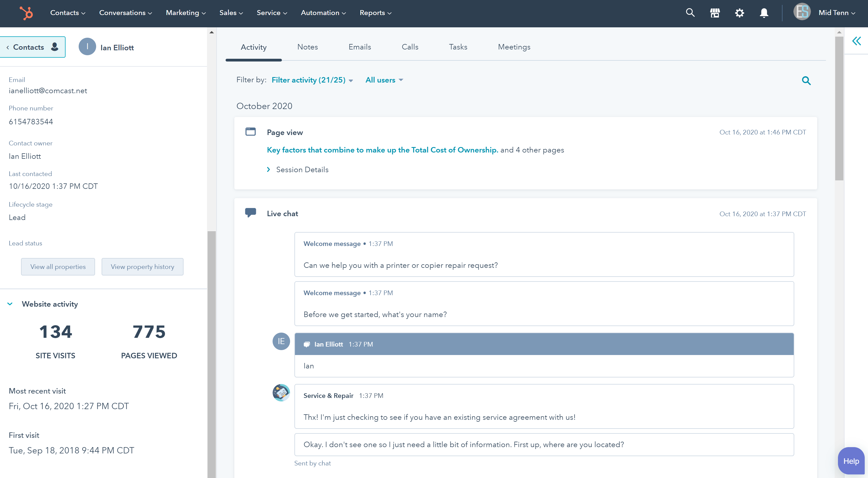The height and width of the screenshot is (478, 868).
Task: Click the 775 pages viewed count
Action: 149,332
